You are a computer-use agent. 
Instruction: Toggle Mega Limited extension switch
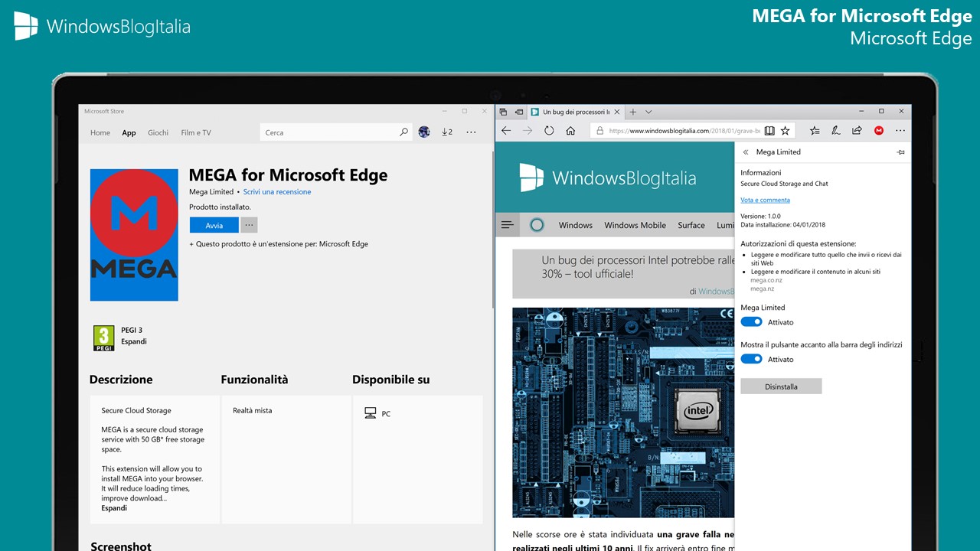(752, 322)
